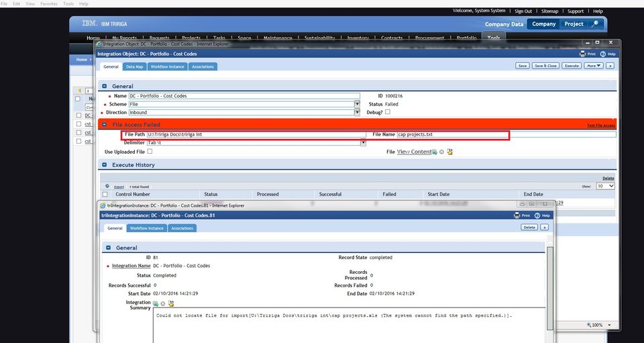Click first green icon under Integration Summary
Image resolution: width=644 pixels, height=343 pixels.
pyautogui.click(x=156, y=303)
